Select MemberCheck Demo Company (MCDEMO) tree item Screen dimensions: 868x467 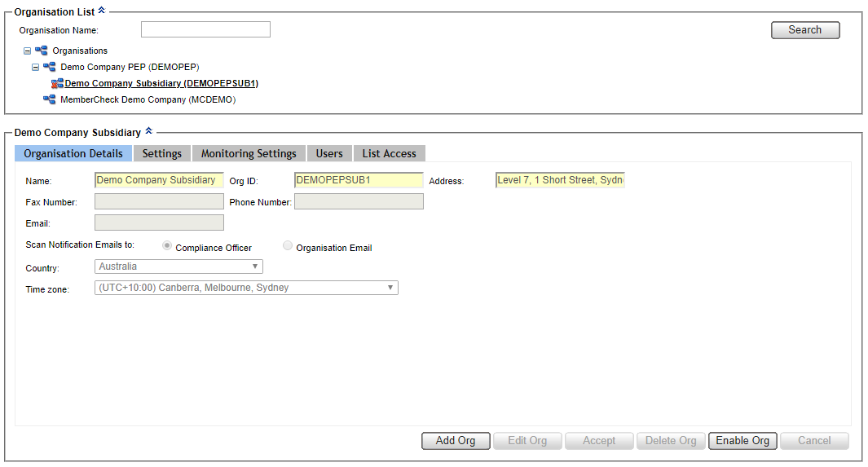click(148, 99)
